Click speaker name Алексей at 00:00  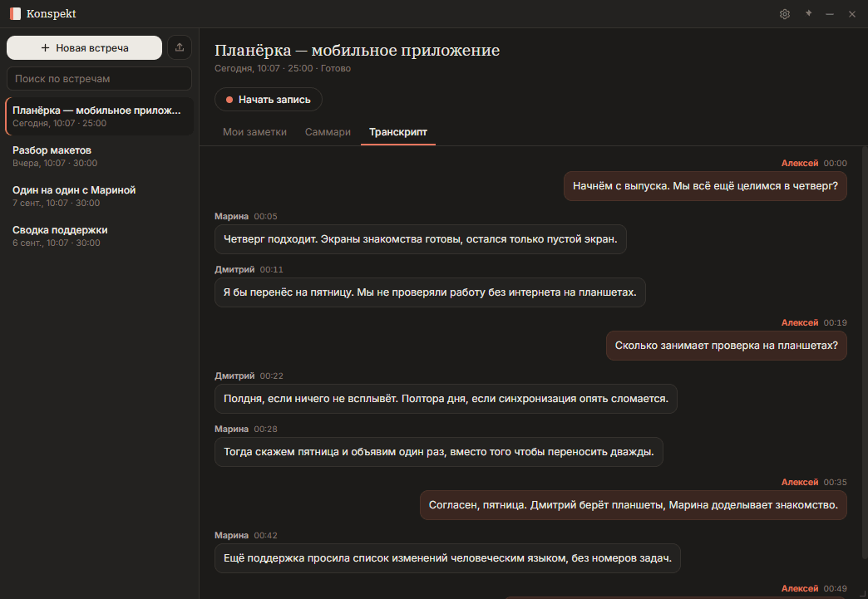point(799,163)
